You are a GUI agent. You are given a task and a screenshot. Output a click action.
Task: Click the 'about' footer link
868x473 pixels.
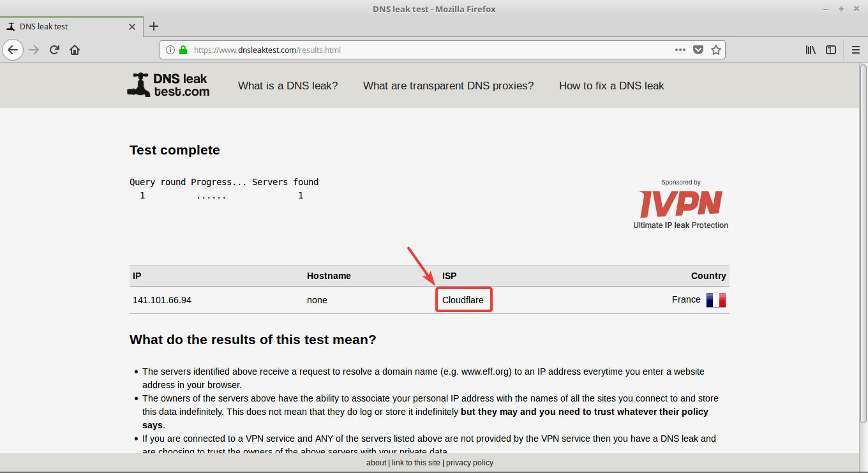(376, 463)
